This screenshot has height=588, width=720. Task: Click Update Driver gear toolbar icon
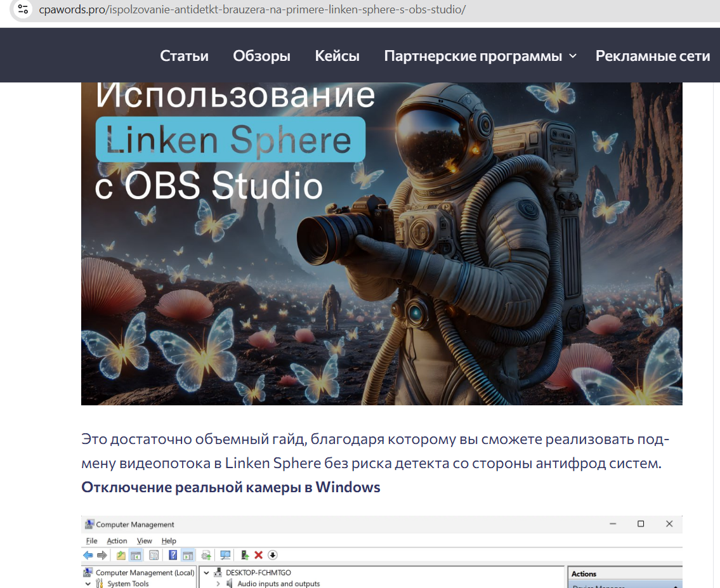(x=206, y=555)
